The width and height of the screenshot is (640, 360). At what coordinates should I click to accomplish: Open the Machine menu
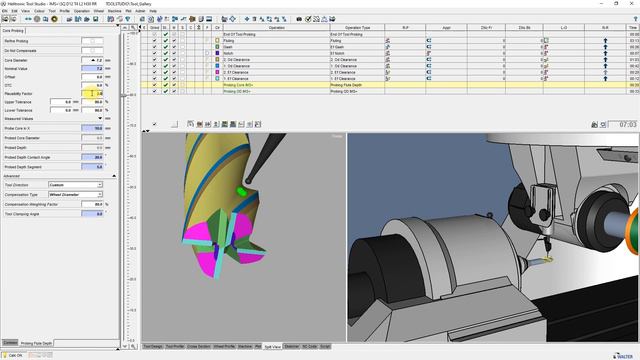(x=115, y=11)
